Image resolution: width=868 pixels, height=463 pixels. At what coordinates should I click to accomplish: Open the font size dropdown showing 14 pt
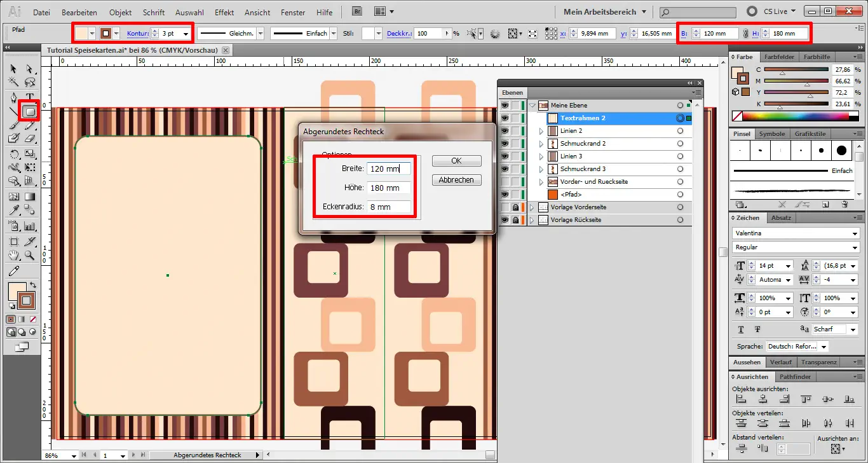click(x=787, y=265)
